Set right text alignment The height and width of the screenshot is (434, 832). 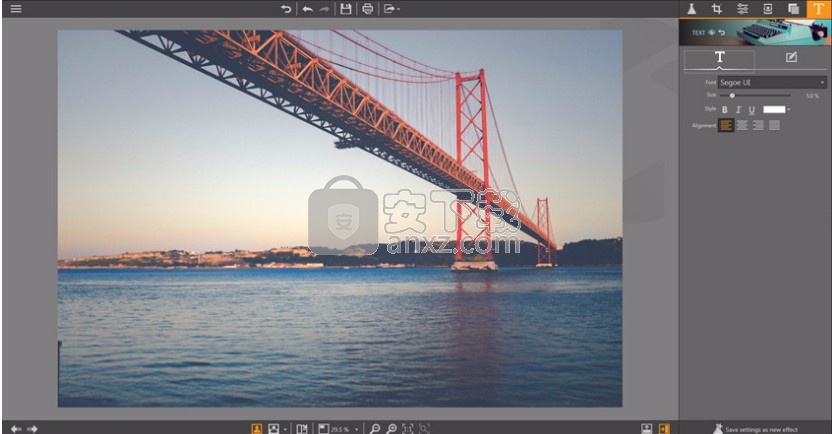(x=758, y=125)
